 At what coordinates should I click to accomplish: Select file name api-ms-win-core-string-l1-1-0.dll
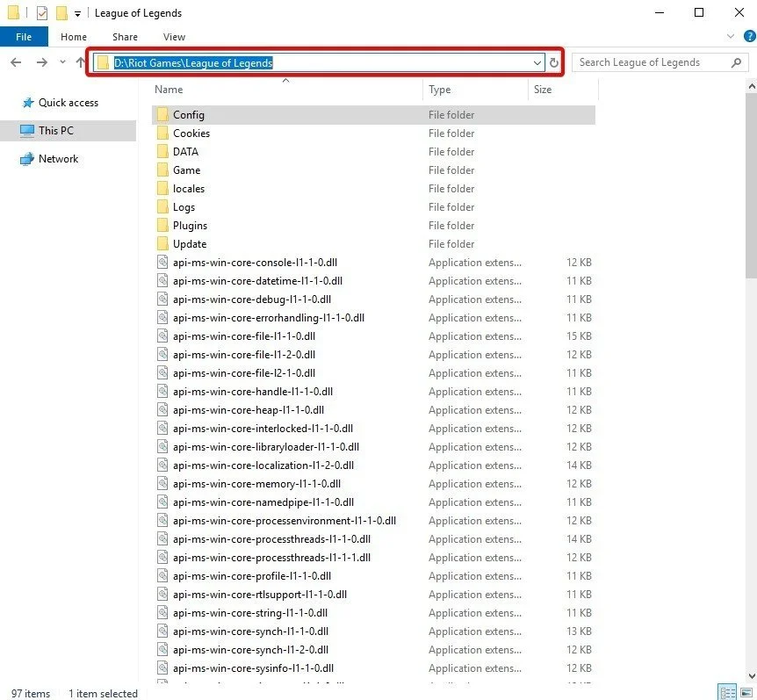[250, 613]
